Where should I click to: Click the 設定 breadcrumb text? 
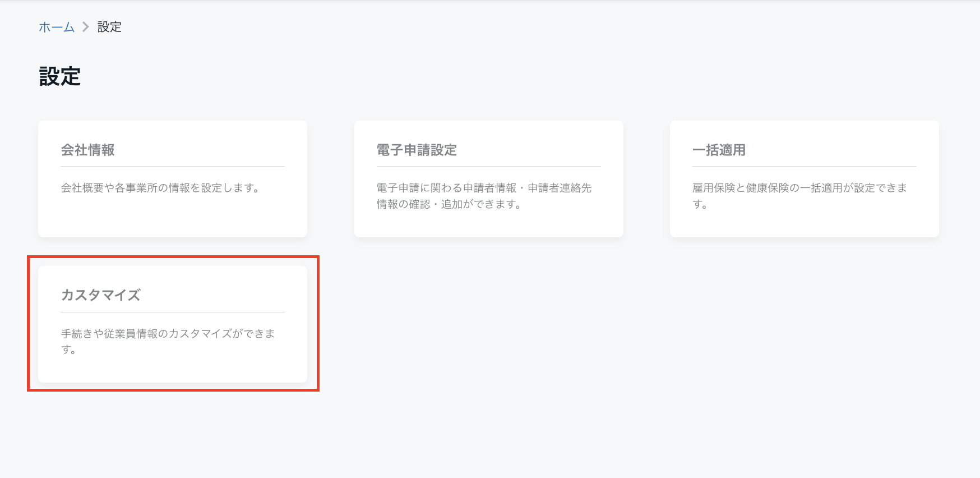(x=109, y=27)
